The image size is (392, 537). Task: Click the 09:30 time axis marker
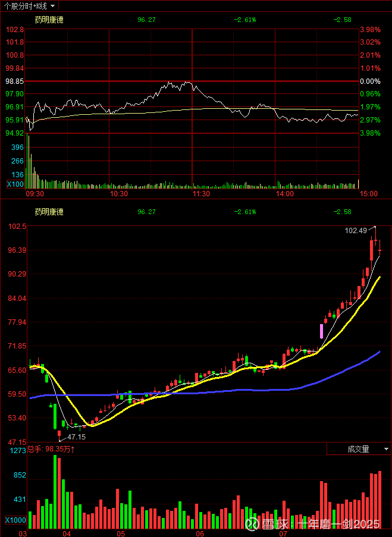[35, 194]
